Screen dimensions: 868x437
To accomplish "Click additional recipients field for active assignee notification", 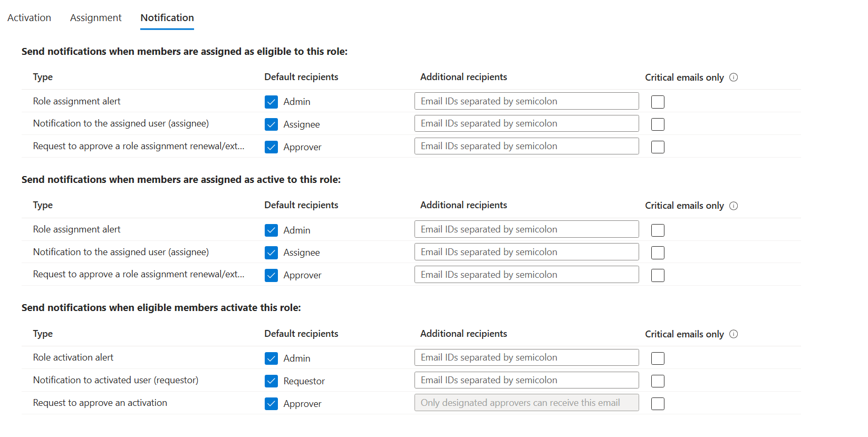I will (x=526, y=252).
